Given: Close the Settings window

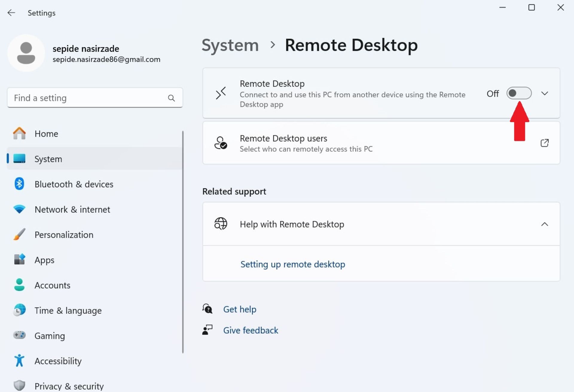Looking at the screenshot, I should coord(561,7).
